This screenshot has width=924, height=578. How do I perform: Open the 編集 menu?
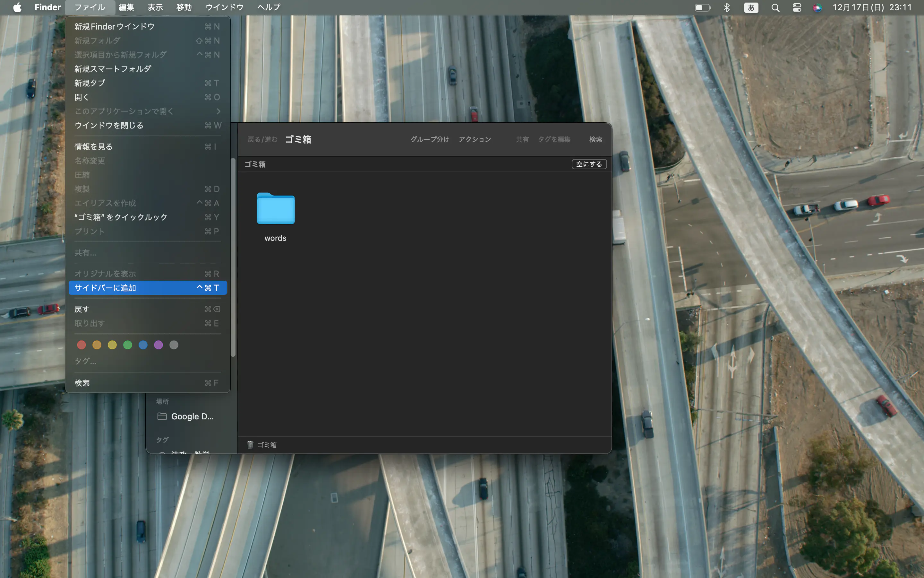(126, 7)
